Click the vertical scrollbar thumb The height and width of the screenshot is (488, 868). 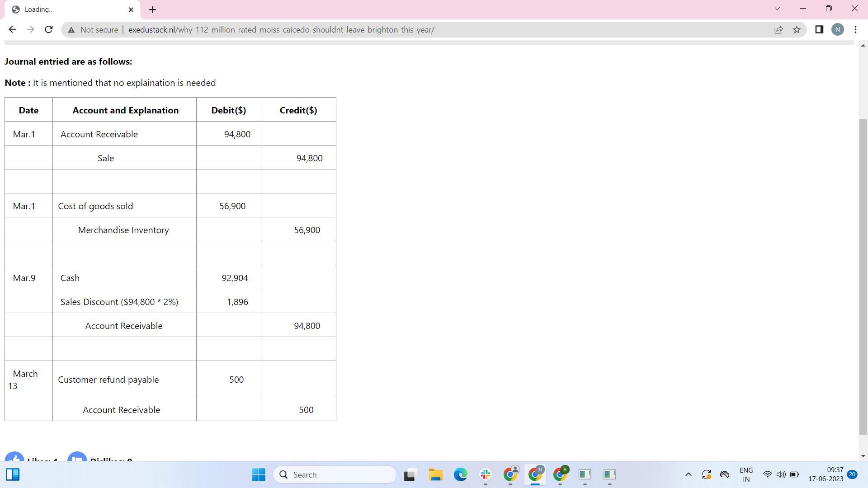[x=863, y=277]
